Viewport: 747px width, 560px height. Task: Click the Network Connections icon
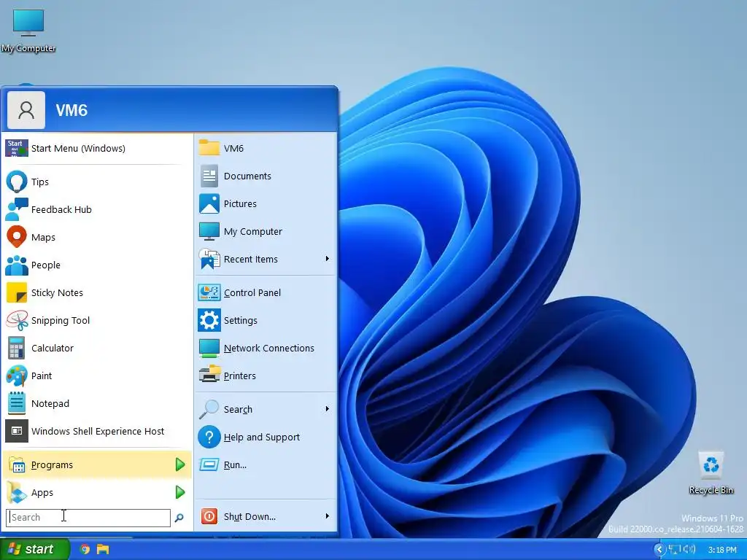click(x=209, y=348)
